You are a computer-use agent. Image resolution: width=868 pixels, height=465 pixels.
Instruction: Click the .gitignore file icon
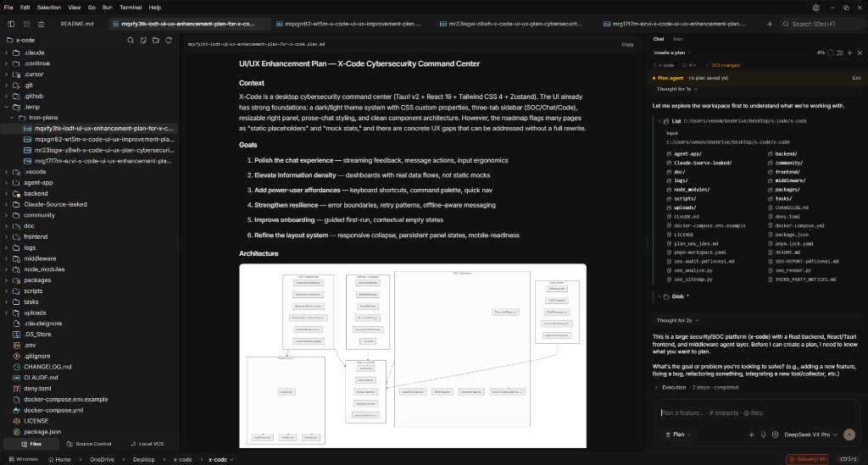coord(17,356)
